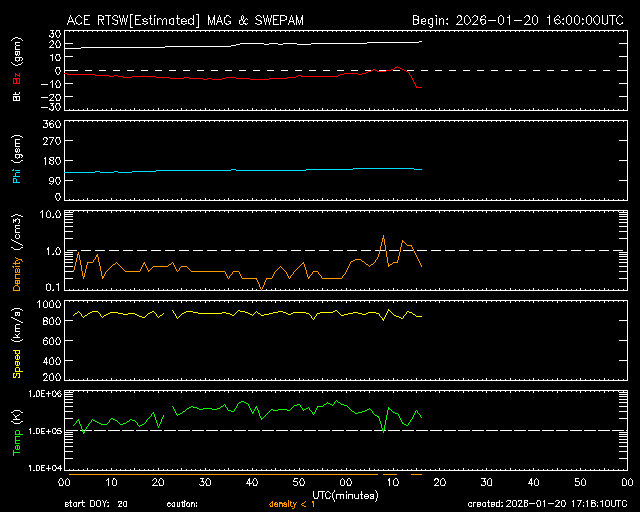Click the orange "Density" axis label
640x512 pixels.
17,274
